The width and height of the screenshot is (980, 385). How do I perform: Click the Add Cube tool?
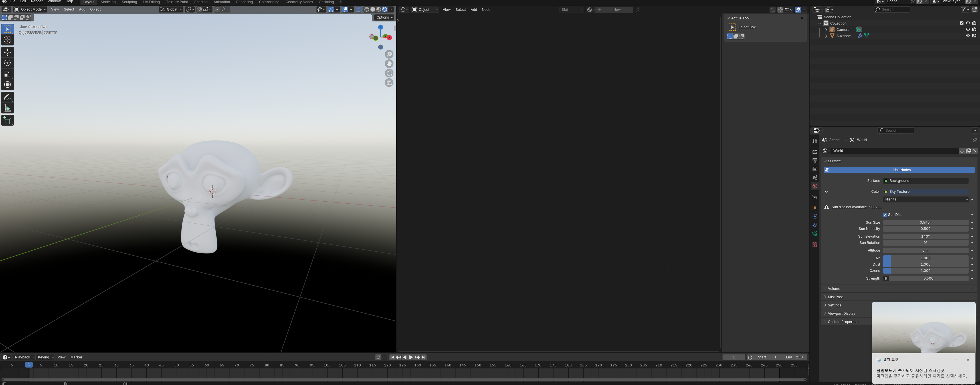click(7, 121)
